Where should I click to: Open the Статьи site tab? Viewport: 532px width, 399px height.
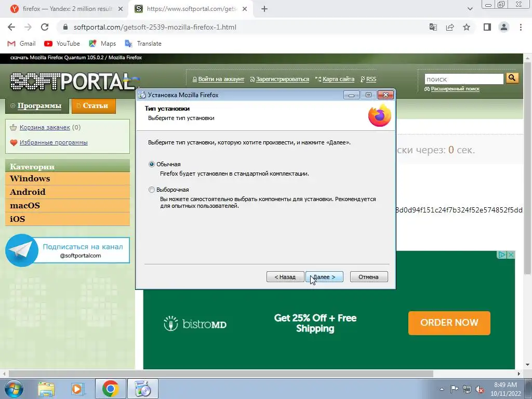(94, 106)
